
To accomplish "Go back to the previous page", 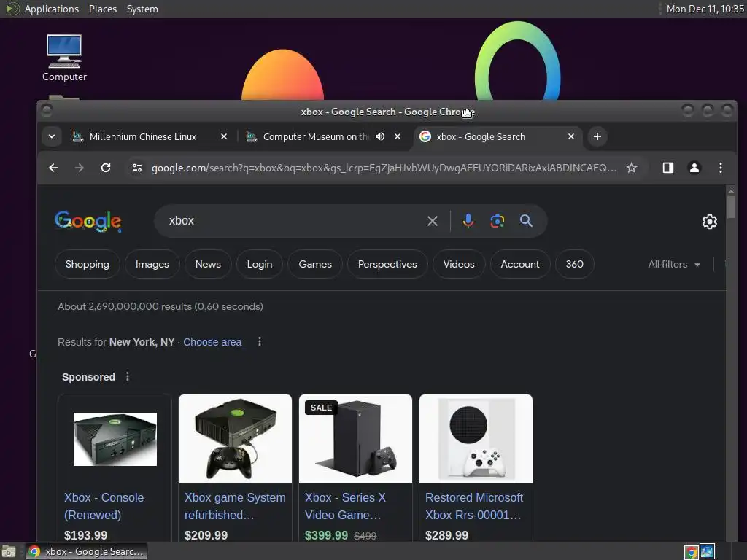I will [53, 168].
